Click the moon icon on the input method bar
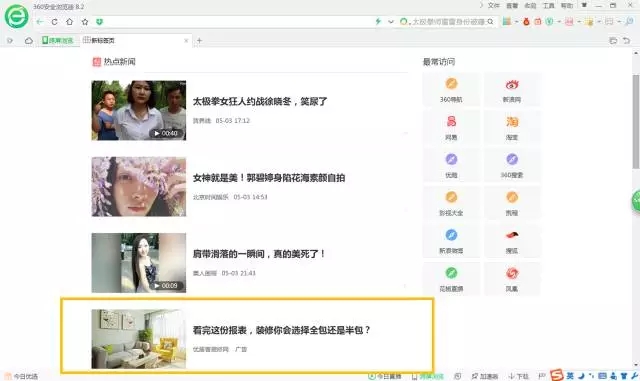 [581, 376]
